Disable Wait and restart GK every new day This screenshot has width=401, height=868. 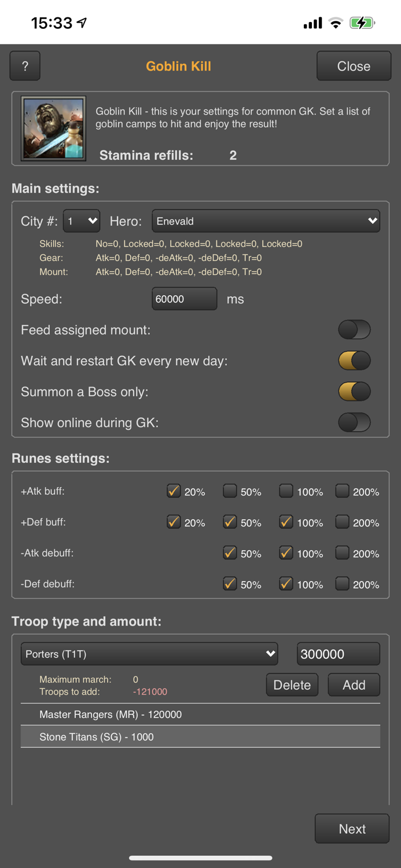tap(354, 361)
